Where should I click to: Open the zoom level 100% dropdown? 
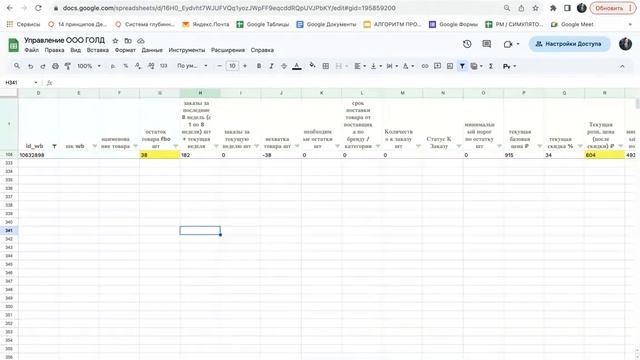click(89, 66)
